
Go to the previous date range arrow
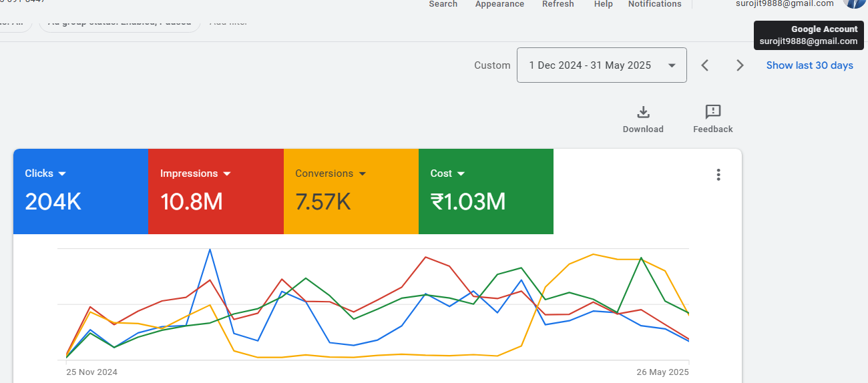coord(704,65)
